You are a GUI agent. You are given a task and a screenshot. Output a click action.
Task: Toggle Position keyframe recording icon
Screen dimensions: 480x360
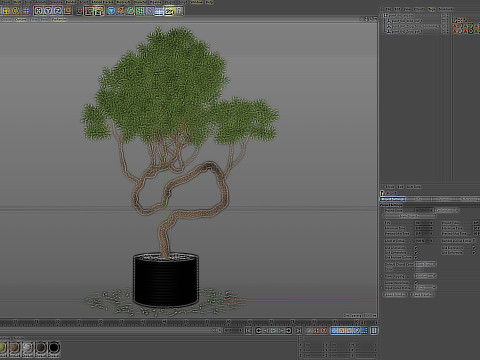[x=334, y=330]
